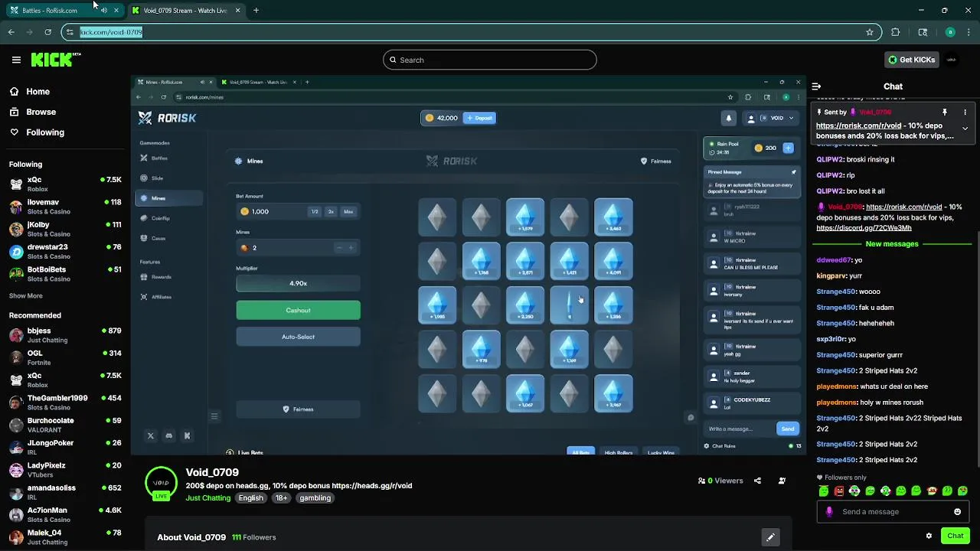This screenshot has height=551, width=980.
Task: Open LadyPixelz recommended channel
Action: (65, 469)
